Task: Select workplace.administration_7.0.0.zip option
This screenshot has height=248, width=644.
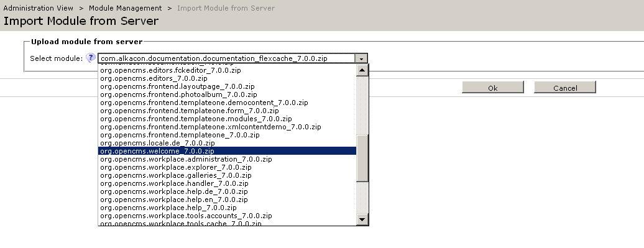Action: (x=227, y=159)
